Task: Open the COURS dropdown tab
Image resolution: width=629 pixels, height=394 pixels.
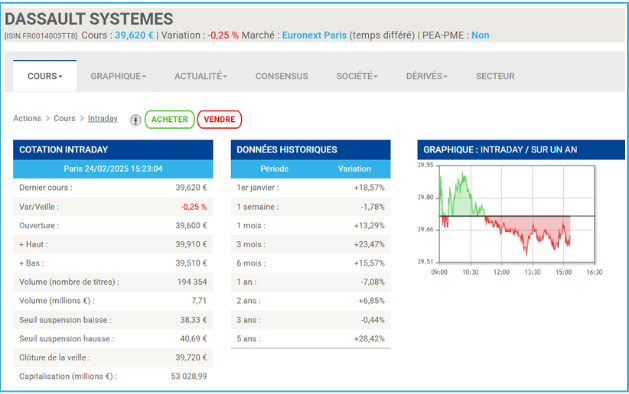Action: pos(45,76)
